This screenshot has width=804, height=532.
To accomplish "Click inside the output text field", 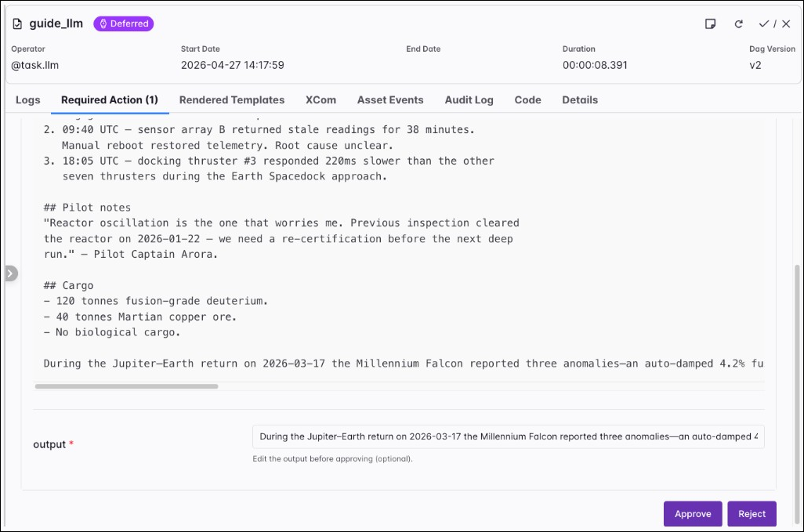I will pyautogui.click(x=508, y=436).
